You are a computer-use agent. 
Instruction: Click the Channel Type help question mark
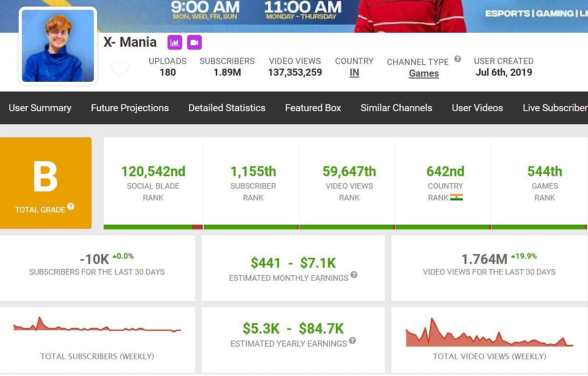point(458,59)
